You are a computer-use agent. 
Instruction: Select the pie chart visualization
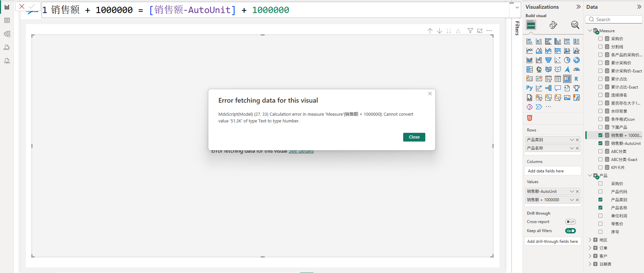point(567,60)
